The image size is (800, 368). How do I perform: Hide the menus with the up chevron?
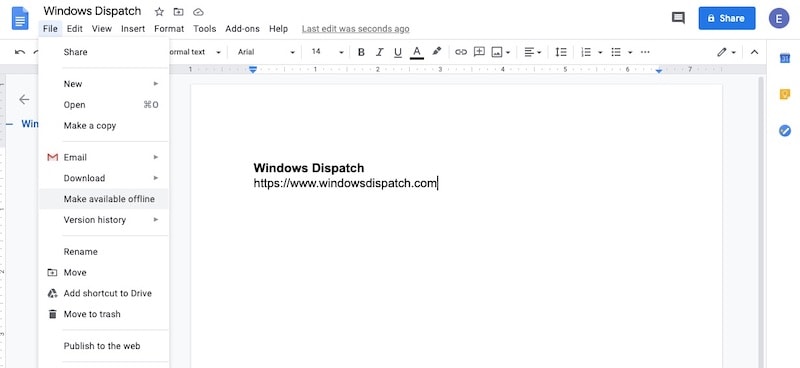click(755, 52)
